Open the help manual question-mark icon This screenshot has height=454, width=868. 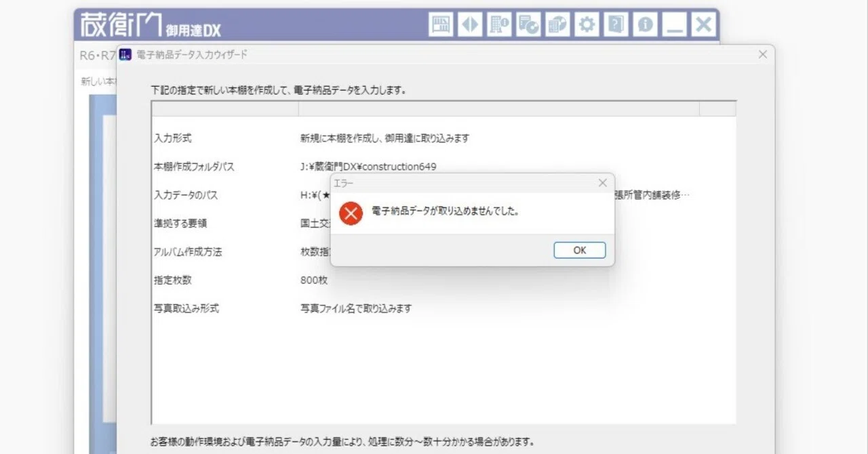616,25
